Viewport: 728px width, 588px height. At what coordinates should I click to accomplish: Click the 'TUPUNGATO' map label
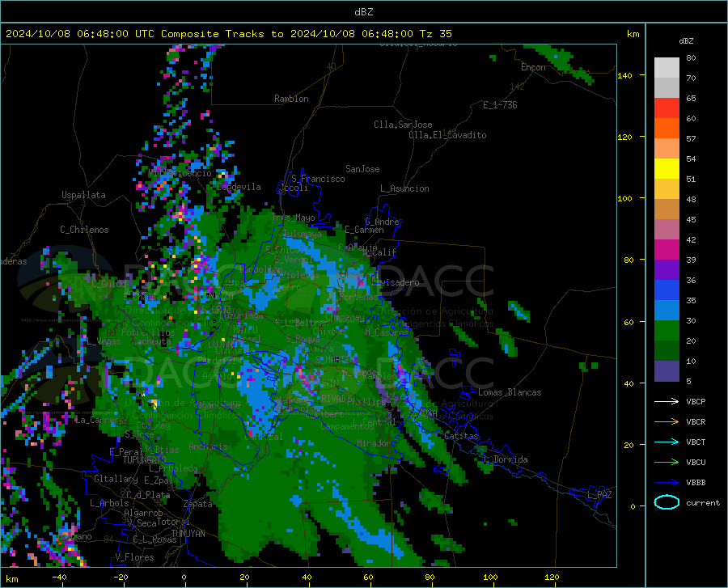click(145, 460)
